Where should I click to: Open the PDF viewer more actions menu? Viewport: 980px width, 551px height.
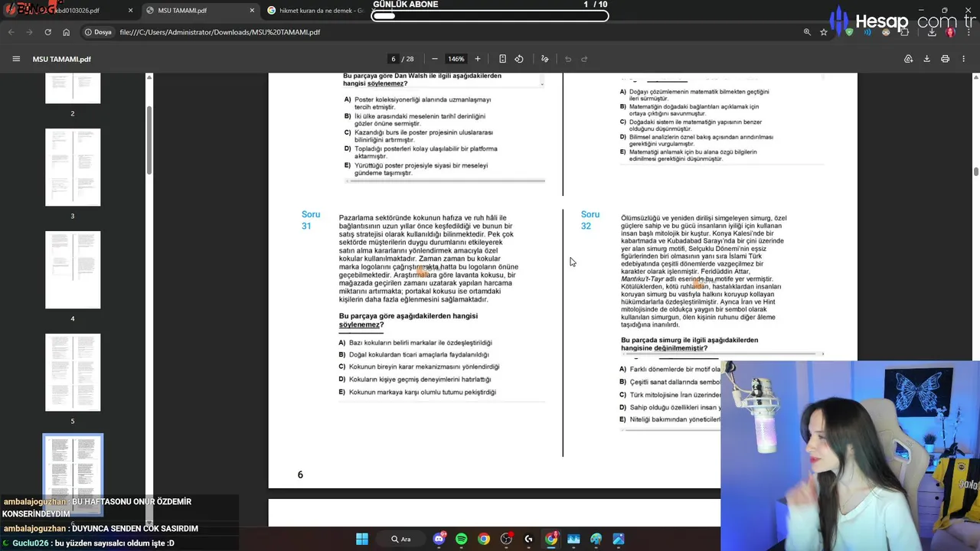coord(964,59)
